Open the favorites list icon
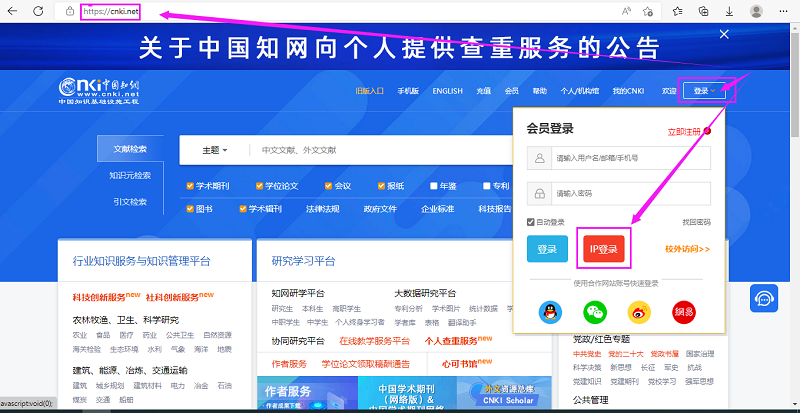The image size is (800, 413). (x=678, y=11)
